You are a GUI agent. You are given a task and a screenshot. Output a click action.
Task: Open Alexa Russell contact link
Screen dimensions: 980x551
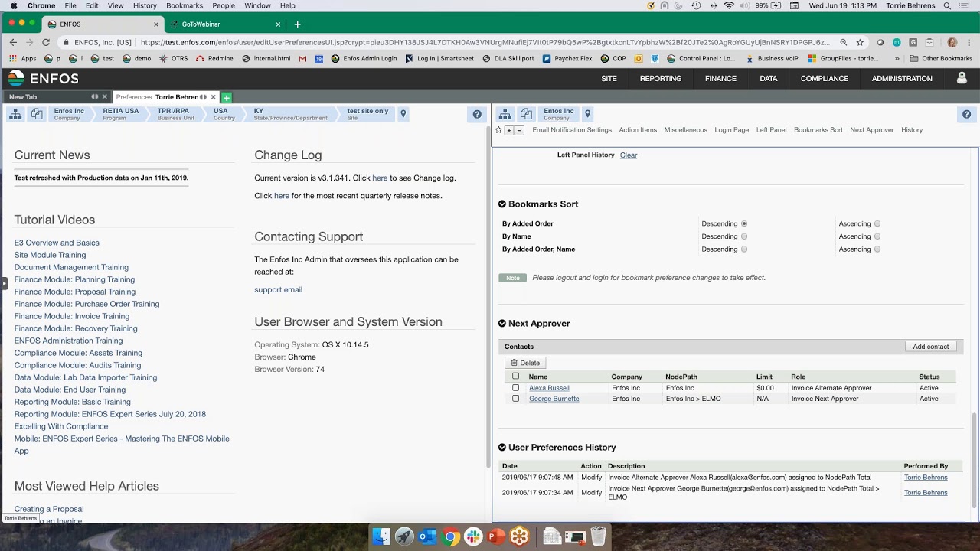(x=549, y=388)
